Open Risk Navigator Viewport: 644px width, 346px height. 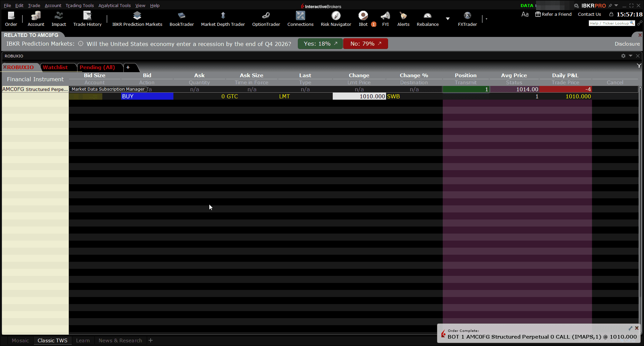click(x=336, y=19)
